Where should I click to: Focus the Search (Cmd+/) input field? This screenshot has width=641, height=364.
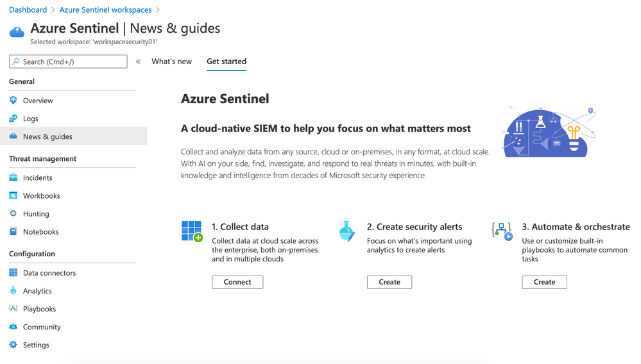click(68, 62)
